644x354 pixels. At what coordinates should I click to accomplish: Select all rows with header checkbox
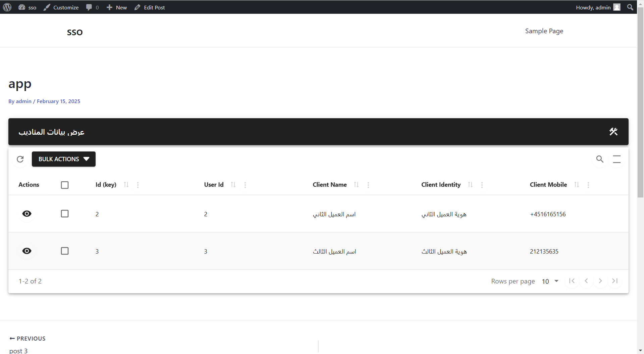coord(65,185)
